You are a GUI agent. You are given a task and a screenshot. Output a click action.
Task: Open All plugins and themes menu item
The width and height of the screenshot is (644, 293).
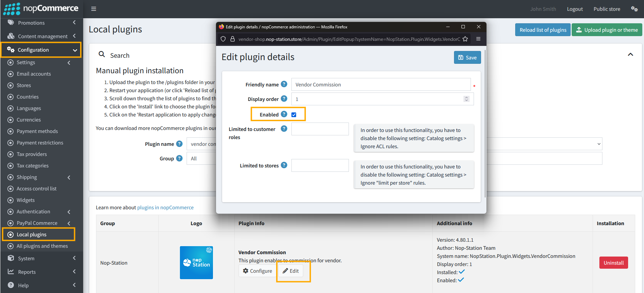click(x=42, y=246)
